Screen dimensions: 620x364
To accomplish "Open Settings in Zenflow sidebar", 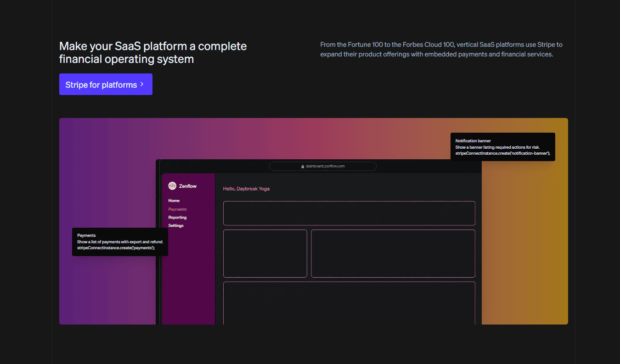I will [x=176, y=226].
